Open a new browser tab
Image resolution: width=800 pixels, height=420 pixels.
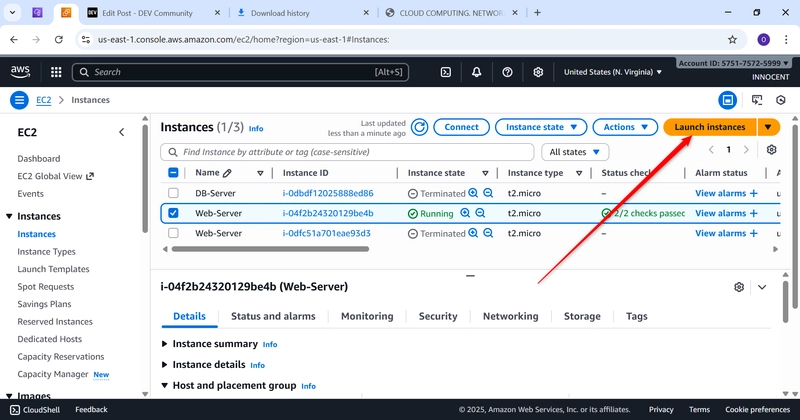click(x=537, y=13)
